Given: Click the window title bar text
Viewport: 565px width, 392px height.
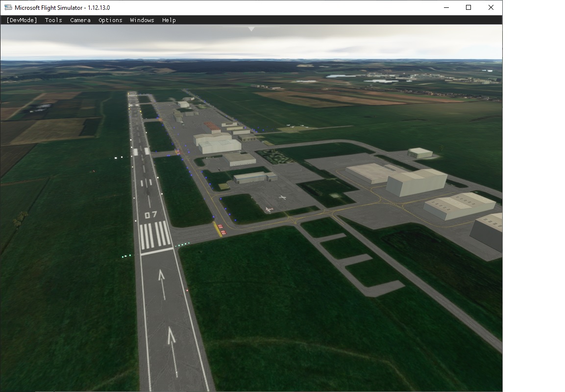Looking at the screenshot, I should click(62, 7).
